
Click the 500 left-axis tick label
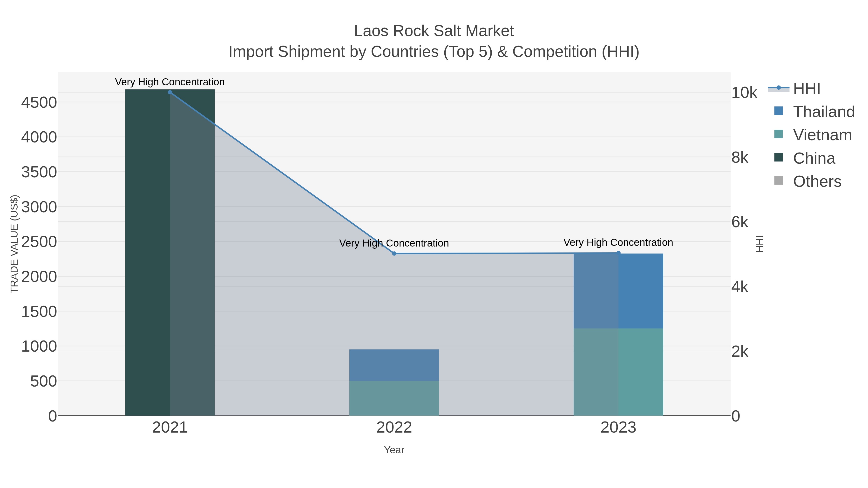[44, 381]
